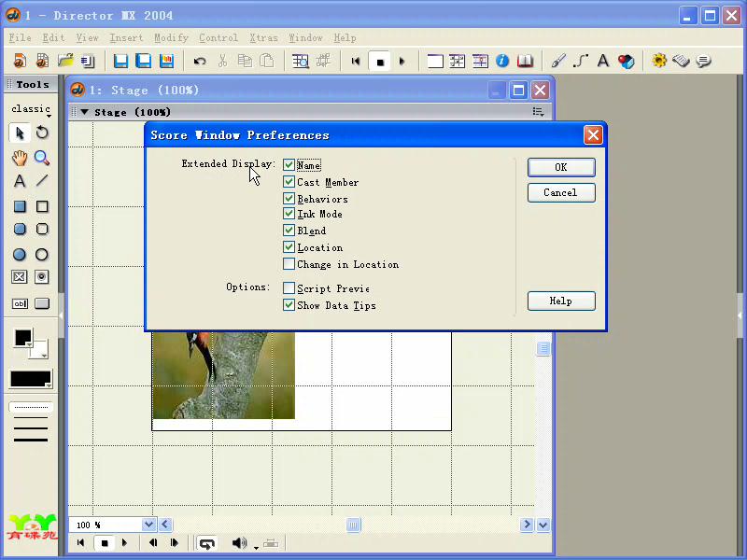Select the Filled Rectangle tool
The height and width of the screenshot is (560, 747).
tap(20, 206)
